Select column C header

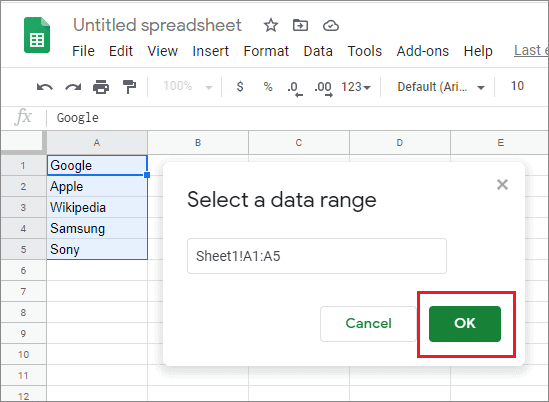299,143
